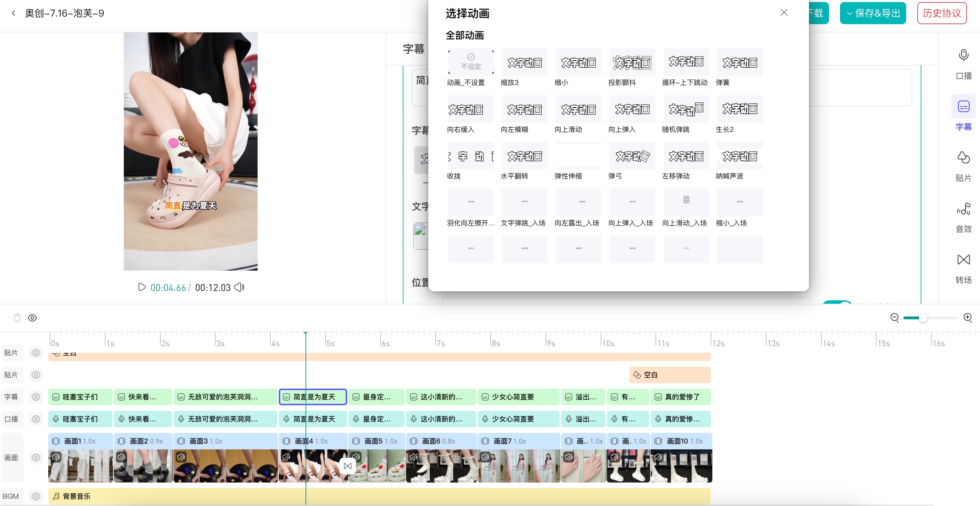Click the zoom out timeline magnifier

[x=894, y=318]
